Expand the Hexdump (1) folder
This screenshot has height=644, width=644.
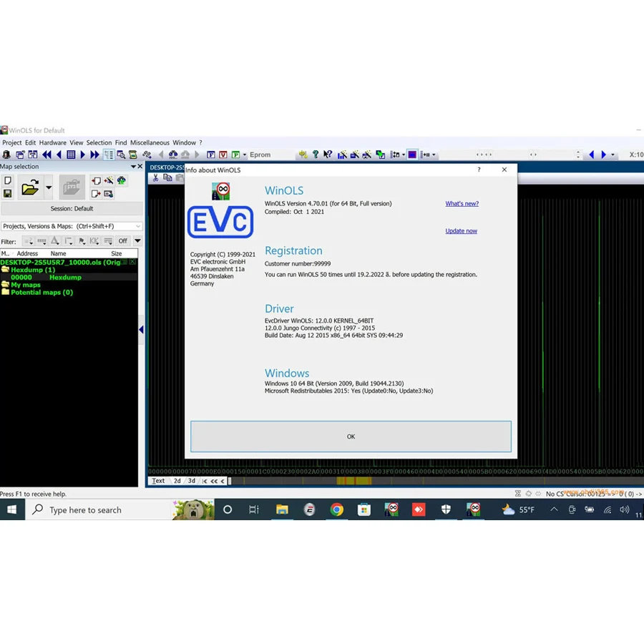tap(29, 270)
